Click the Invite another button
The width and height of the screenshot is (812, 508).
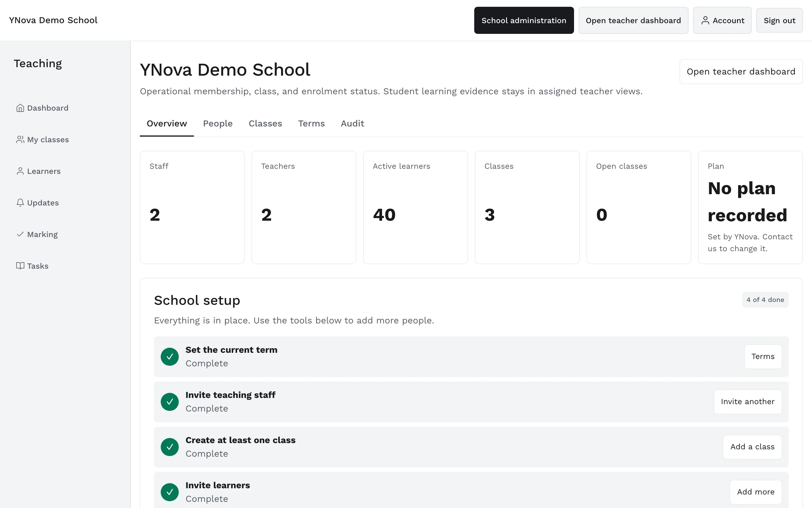[748, 402]
